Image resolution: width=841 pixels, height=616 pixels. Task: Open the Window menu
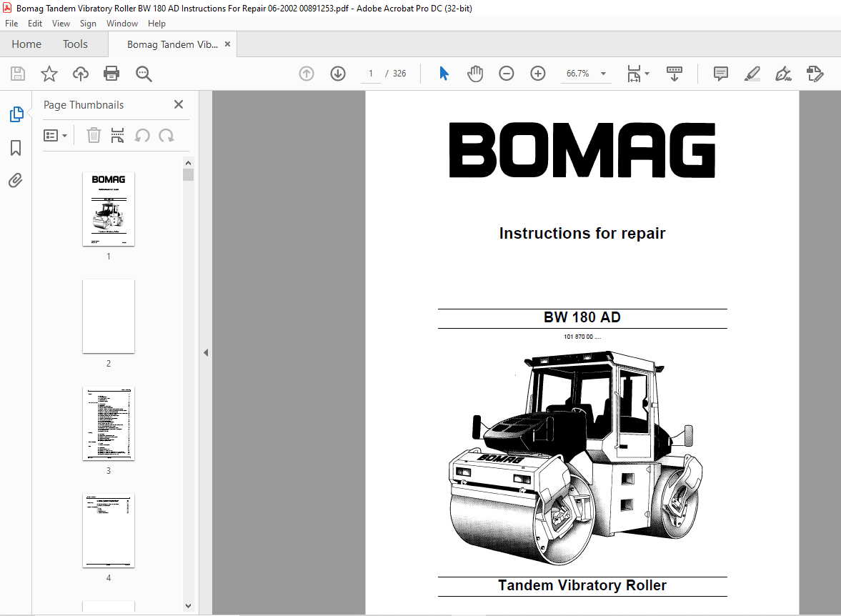coord(121,24)
